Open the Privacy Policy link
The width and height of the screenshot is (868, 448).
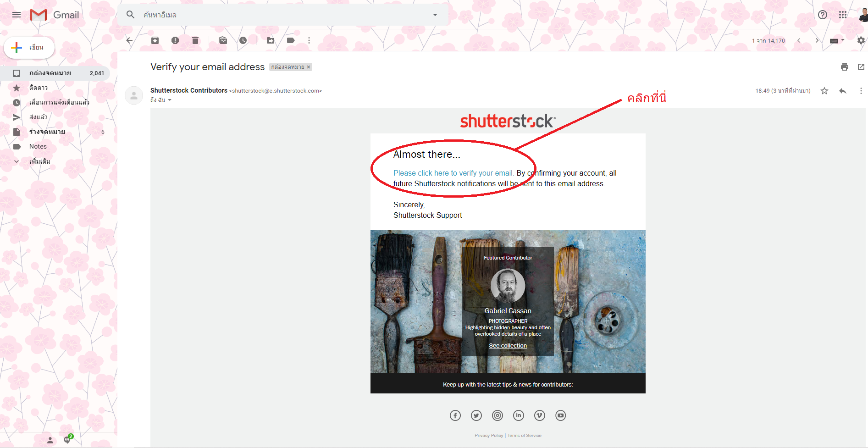pos(489,436)
